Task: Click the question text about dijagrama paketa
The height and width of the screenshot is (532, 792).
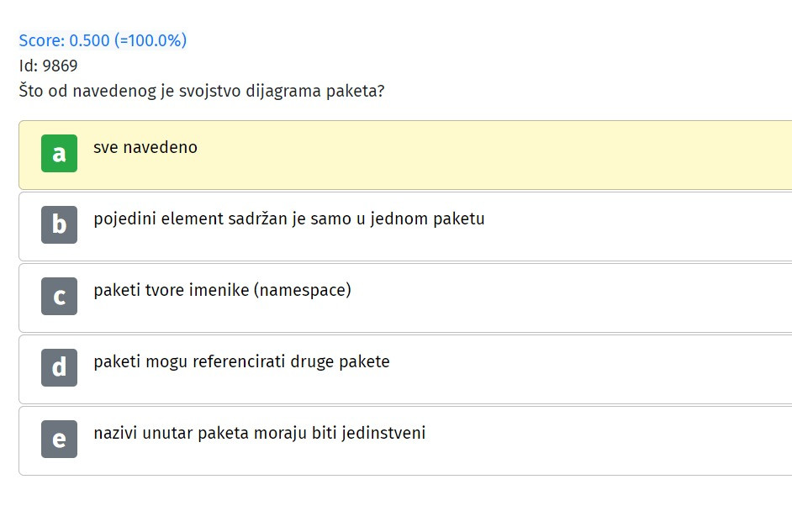Action: [202, 91]
